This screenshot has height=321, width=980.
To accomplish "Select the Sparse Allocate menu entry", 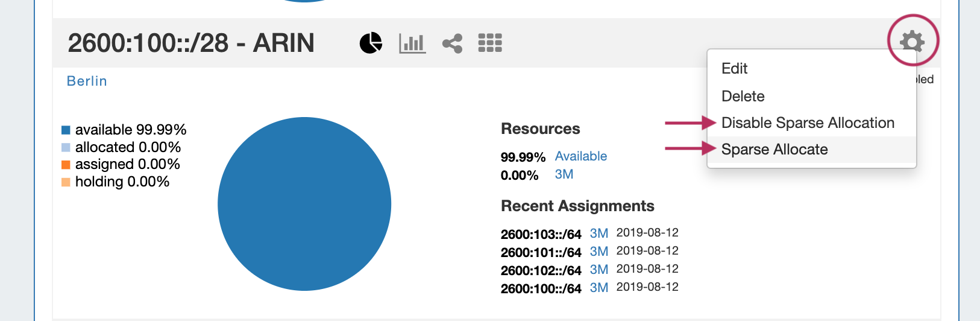I will tap(774, 150).
